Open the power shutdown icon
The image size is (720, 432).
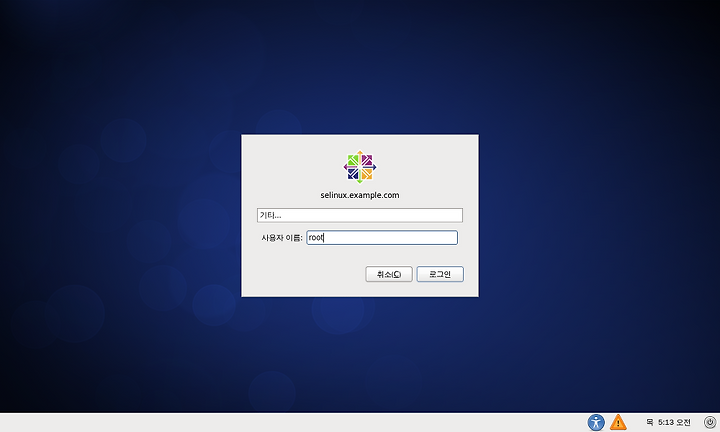tap(710, 422)
